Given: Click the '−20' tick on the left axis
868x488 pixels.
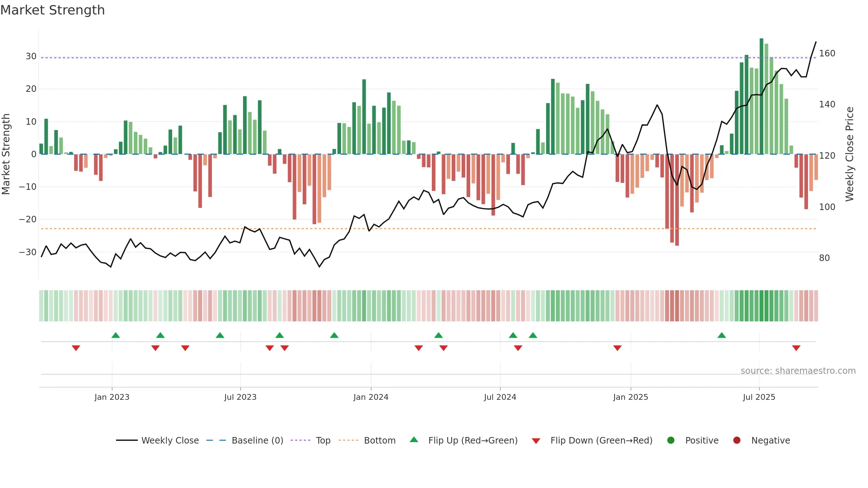Looking at the screenshot, I should point(28,219).
